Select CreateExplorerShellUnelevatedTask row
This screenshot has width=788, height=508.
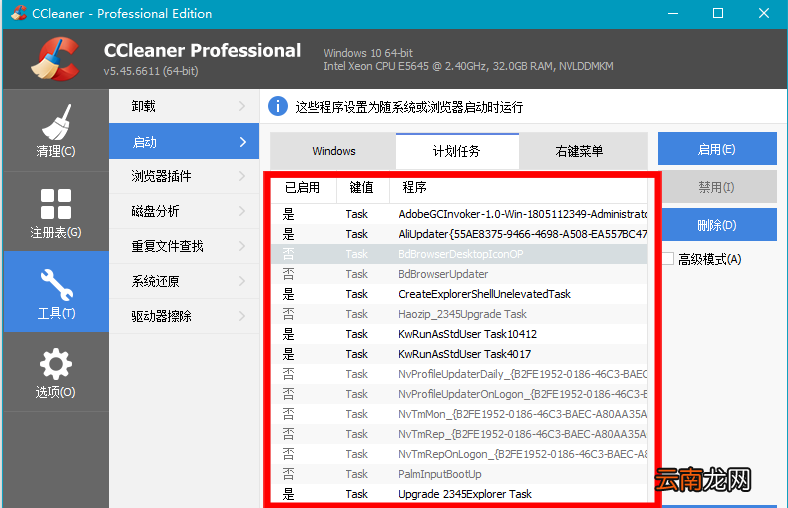[x=459, y=294]
